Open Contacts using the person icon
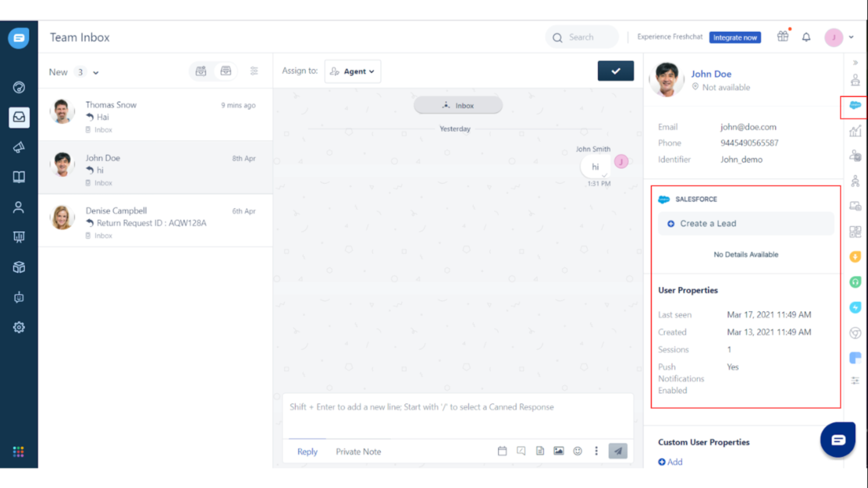868x488 pixels. pyautogui.click(x=19, y=207)
